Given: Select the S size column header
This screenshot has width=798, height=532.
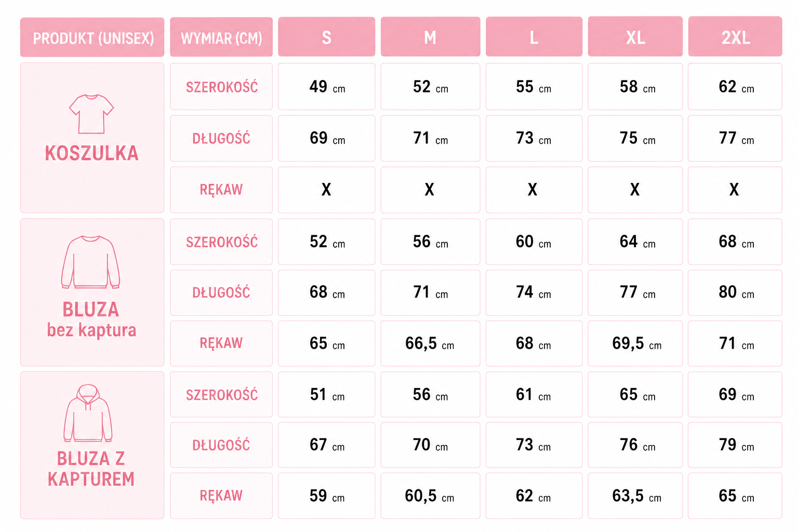Looking at the screenshot, I should click(326, 37).
